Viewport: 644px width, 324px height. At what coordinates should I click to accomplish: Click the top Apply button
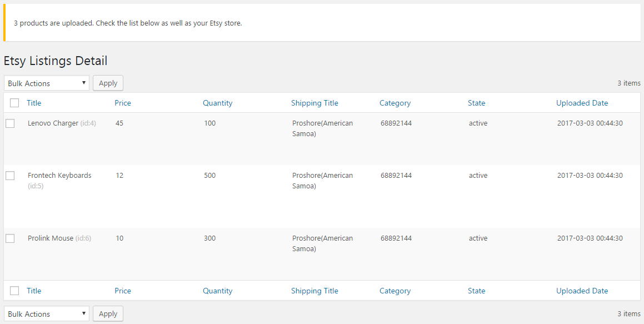coord(108,83)
